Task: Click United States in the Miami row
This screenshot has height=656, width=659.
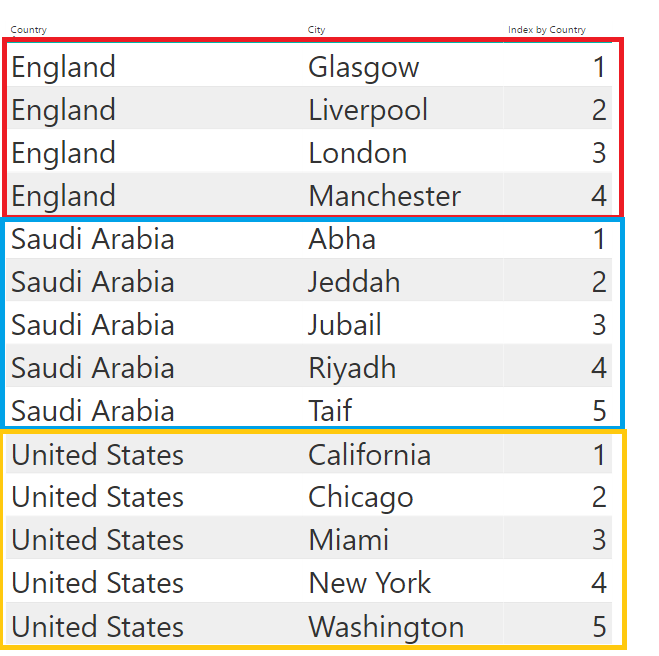Action: [x=98, y=540]
